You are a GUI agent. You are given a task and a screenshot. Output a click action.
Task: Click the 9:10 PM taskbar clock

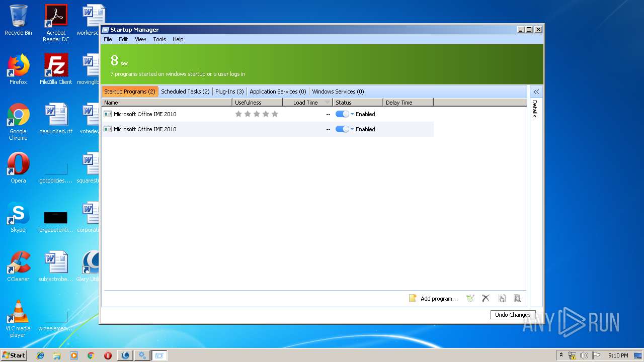(618, 355)
